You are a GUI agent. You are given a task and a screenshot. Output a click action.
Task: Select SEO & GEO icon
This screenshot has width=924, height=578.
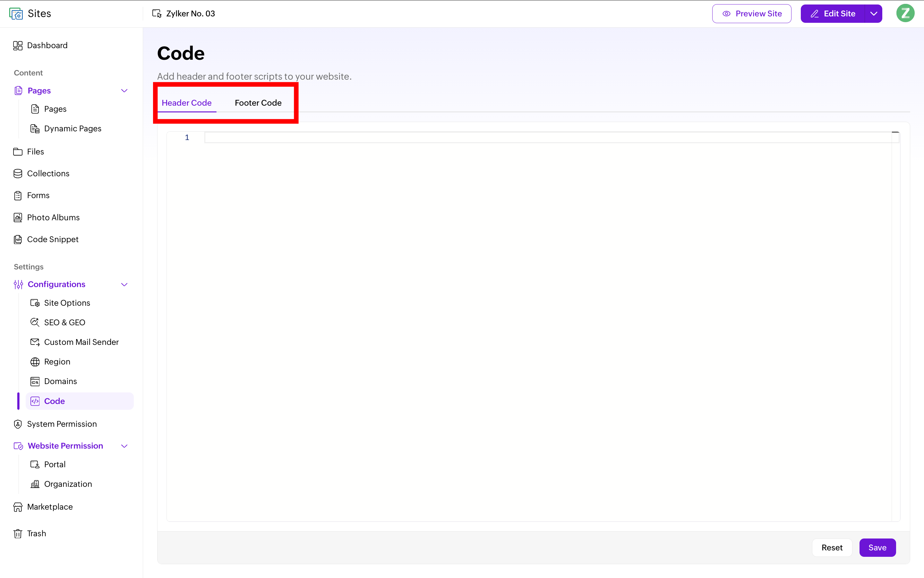(x=35, y=323)
